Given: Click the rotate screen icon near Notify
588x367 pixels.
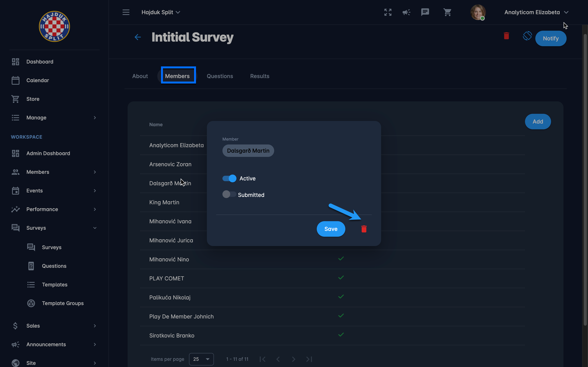Looking at the screenshot, I should (x=527, y=36).
